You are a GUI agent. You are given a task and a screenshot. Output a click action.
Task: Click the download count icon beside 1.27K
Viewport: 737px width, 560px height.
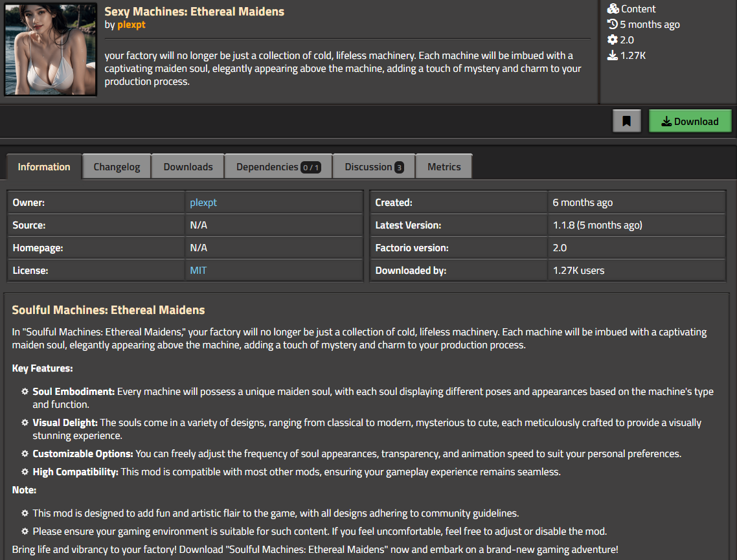[x=613, y=56]
